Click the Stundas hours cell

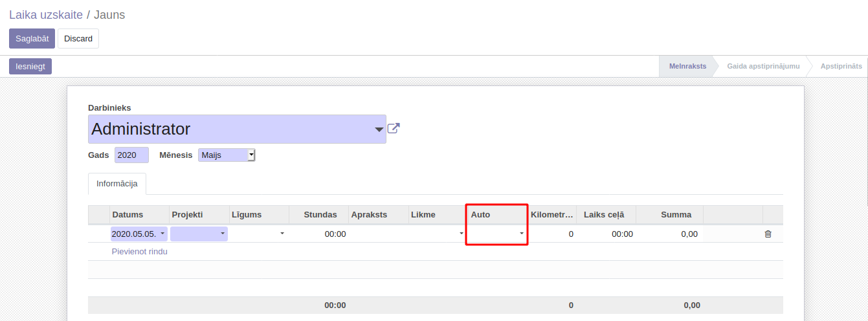[318, 234]
